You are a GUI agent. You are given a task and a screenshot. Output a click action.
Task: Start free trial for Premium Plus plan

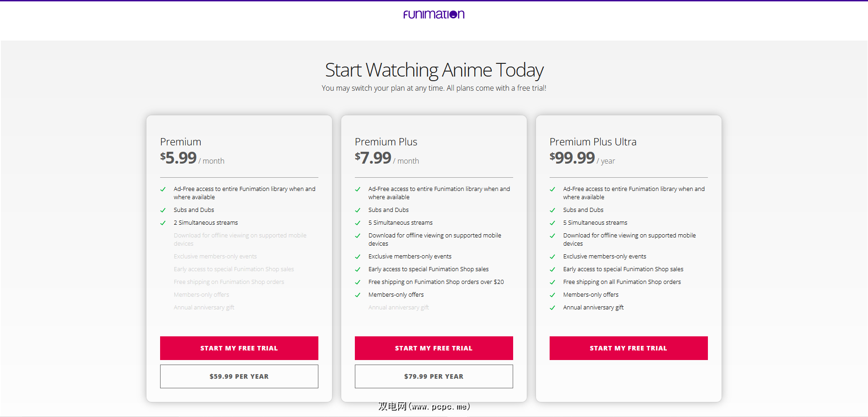click(x=434, y=348)
